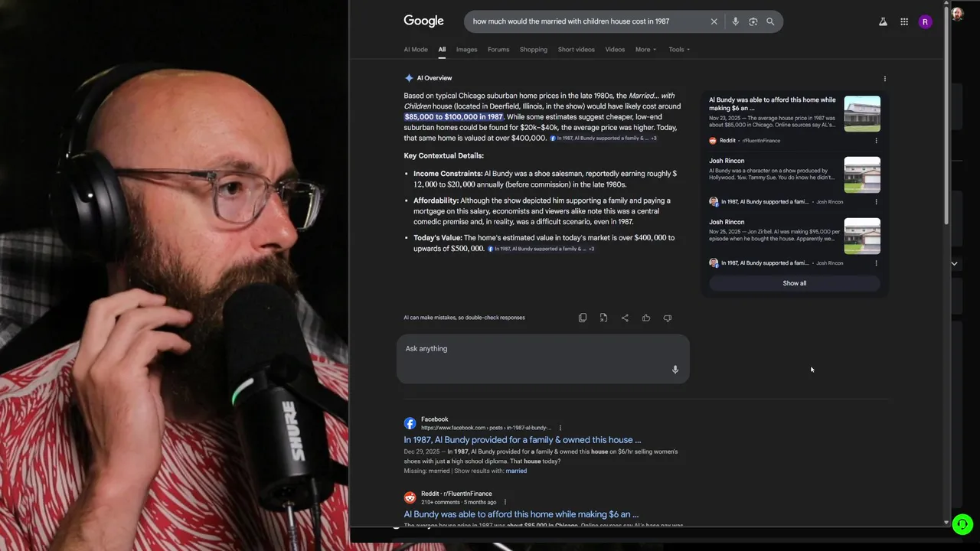Click the Google search query field
The width and height of the screenshot is (980, 551).
(x=588, y=21)
